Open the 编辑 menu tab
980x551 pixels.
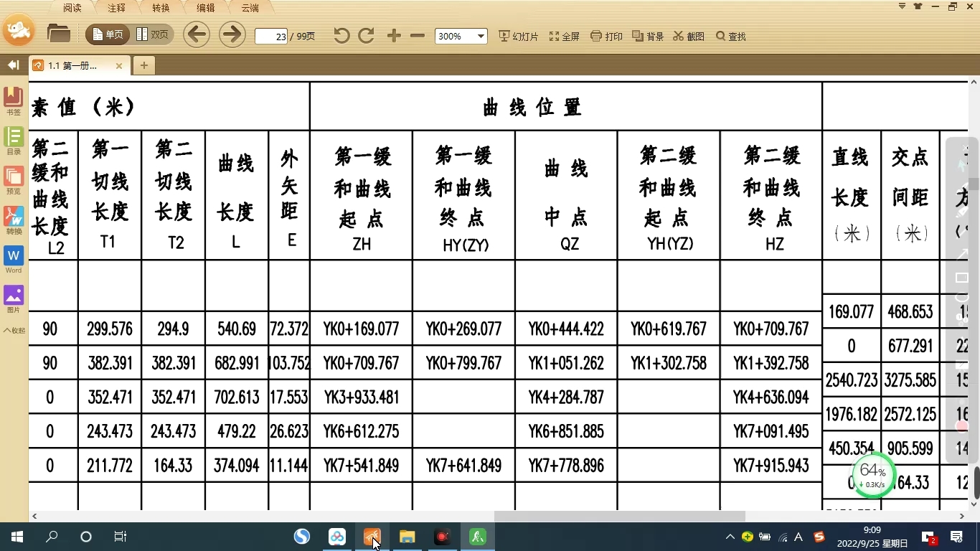pos(205,8)
